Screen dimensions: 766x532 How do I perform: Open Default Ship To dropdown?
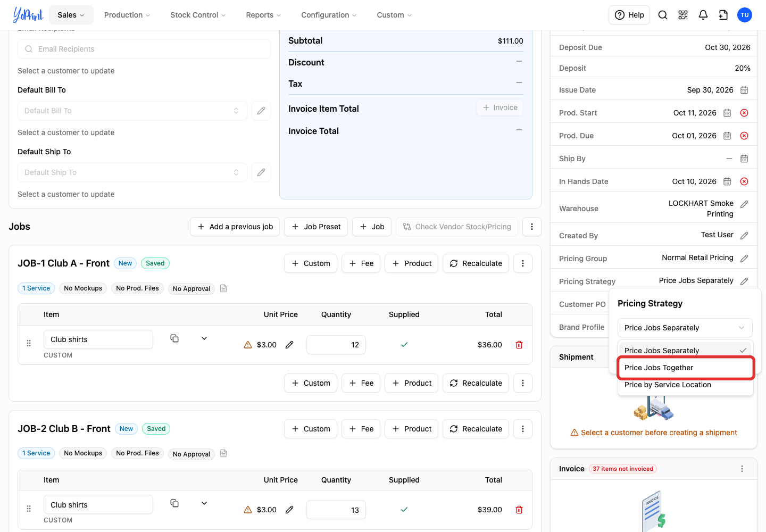(132, 172)
